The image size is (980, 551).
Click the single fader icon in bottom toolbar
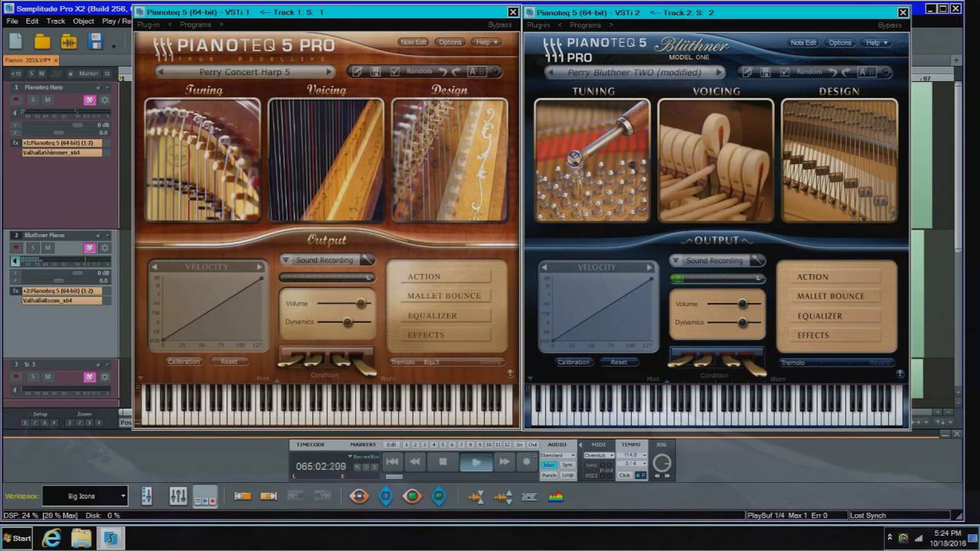pos(147,496)
